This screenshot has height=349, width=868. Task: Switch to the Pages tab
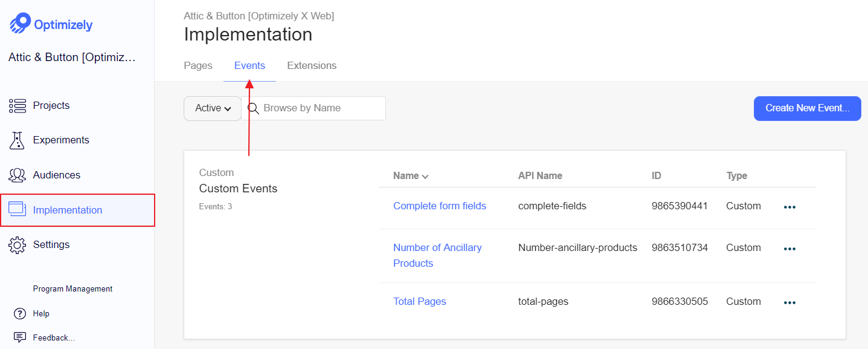tap(198, 65)
